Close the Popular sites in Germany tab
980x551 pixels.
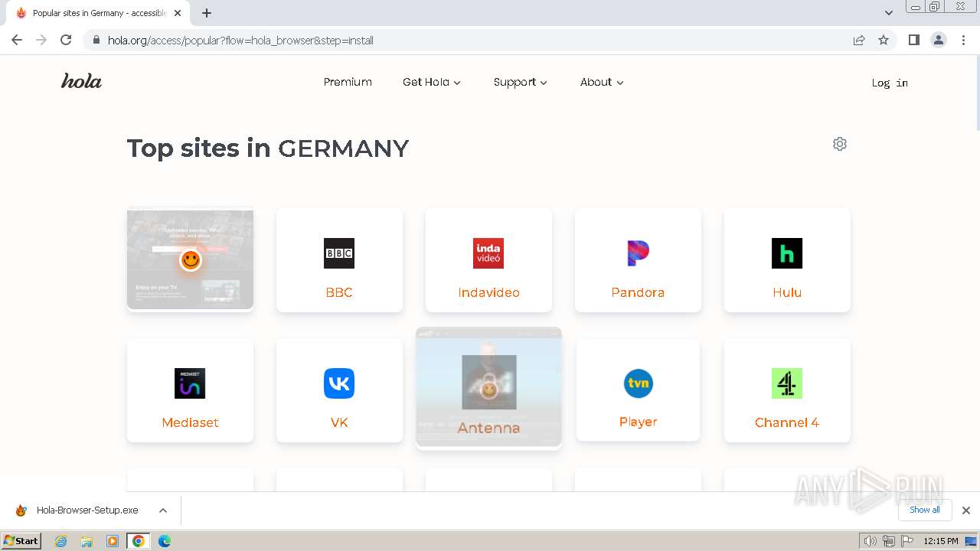pos(178,13)
